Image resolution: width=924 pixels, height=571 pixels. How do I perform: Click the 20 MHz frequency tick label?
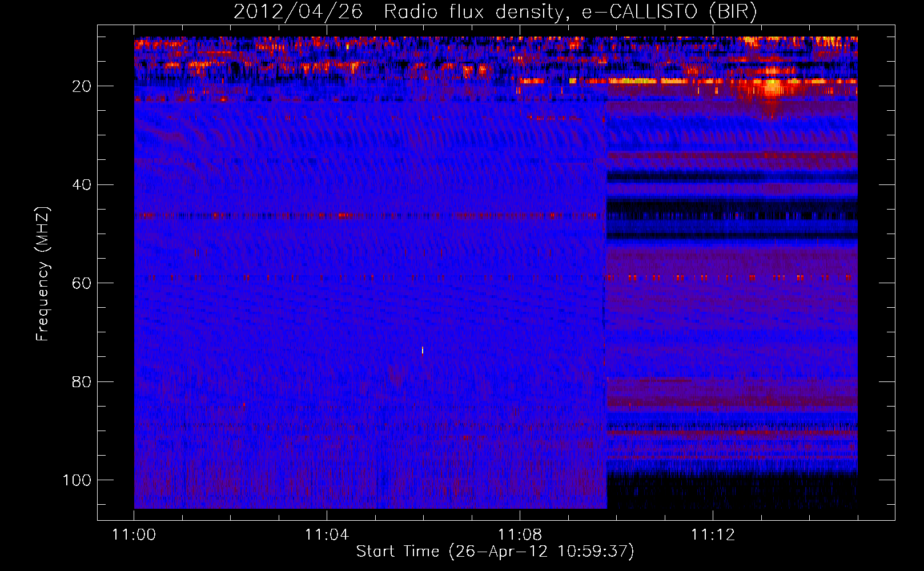82,86
